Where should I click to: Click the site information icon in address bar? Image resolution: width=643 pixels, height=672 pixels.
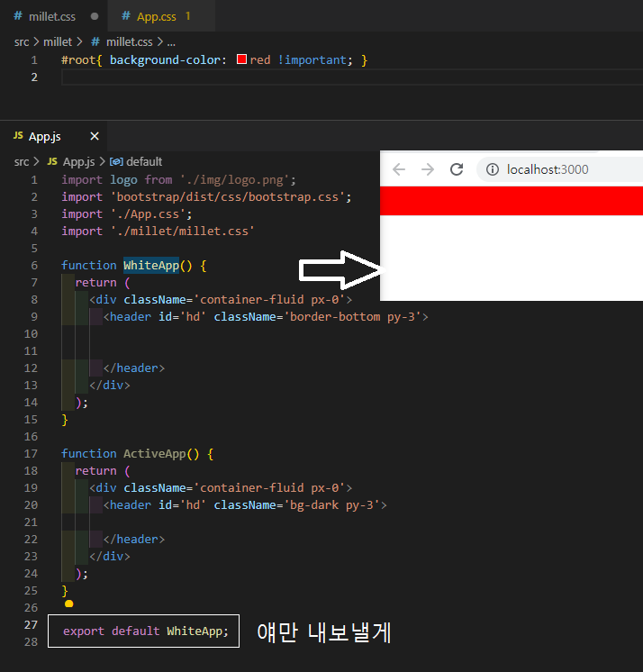pyautogui.click(x=493, y=169)
